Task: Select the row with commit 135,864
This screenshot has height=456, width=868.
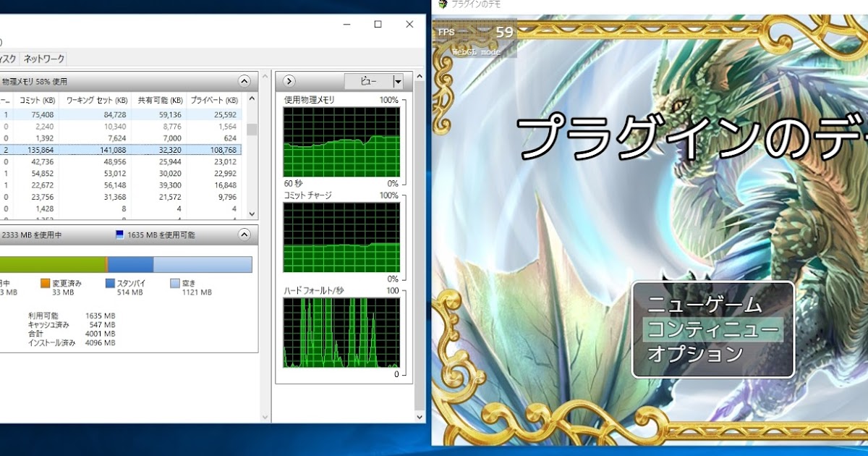Action: pos(120,149)
